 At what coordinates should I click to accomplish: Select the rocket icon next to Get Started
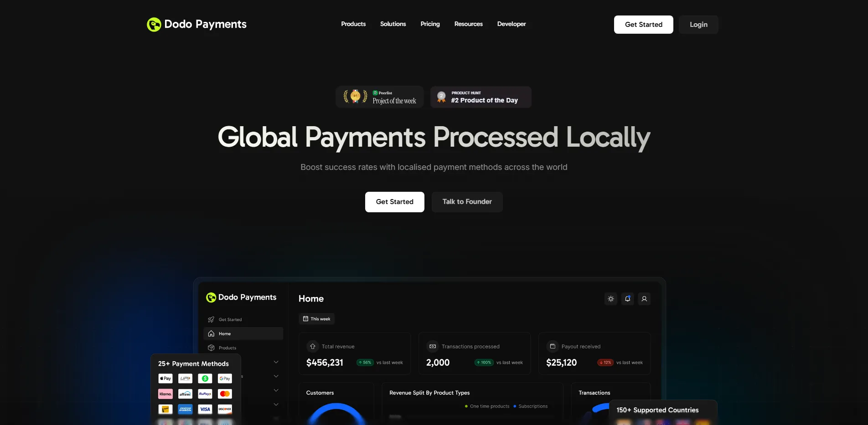[211, 319]
